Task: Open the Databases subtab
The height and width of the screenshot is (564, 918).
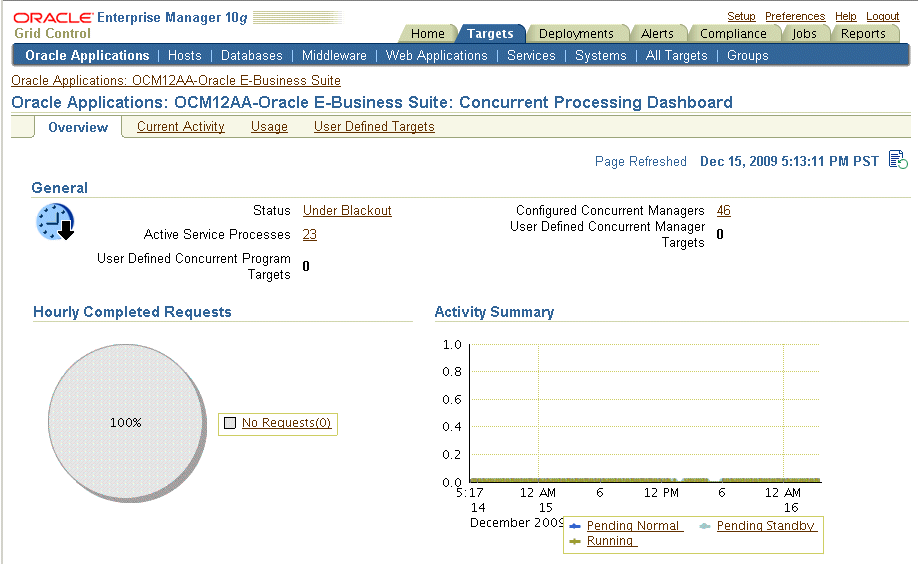Action: pos(251,56)
